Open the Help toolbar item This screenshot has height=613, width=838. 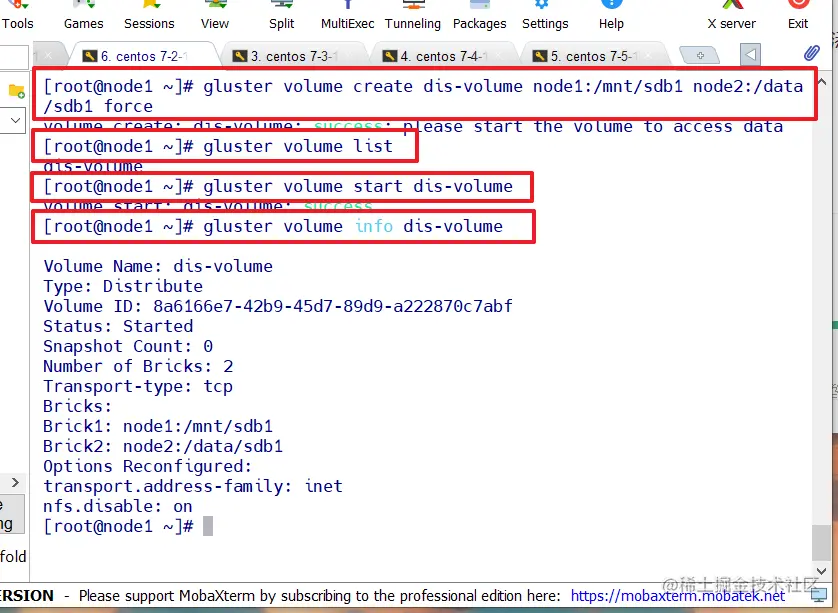coord(611,16)
